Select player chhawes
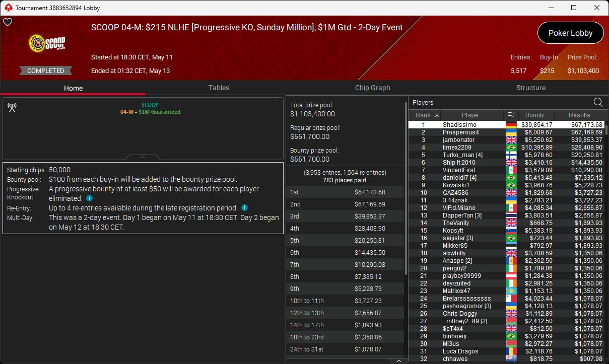This screenshot has height=364, width=609. pyautogui.click(x=455, y=359)
